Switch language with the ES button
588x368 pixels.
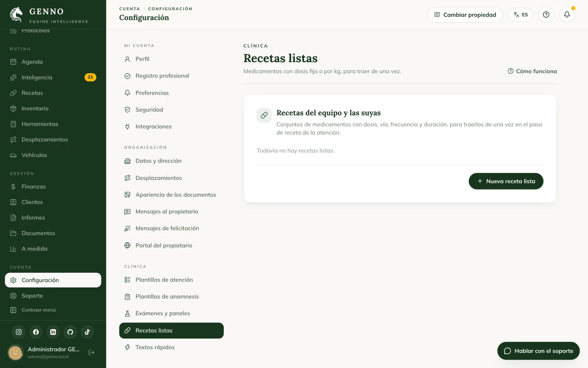520,15
